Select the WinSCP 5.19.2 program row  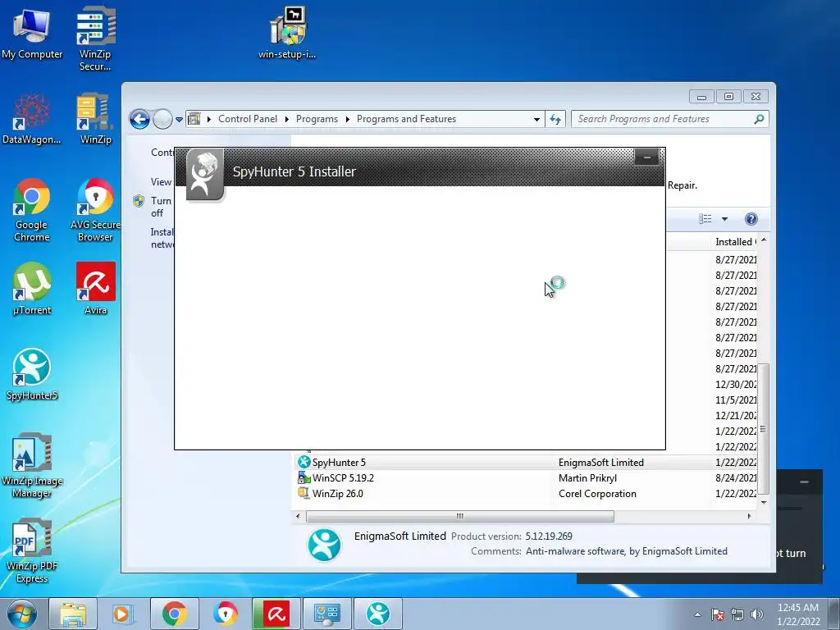coord(525,477)
